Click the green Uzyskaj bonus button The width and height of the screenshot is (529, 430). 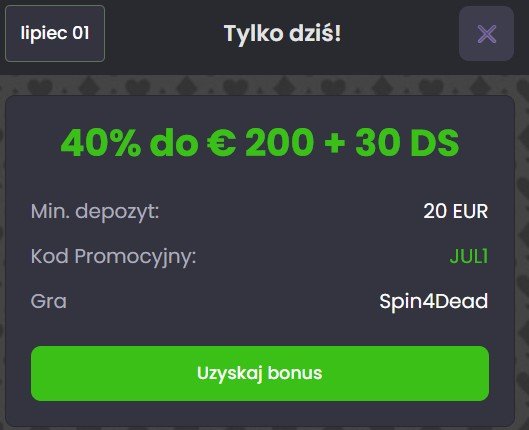coord(260,373)
